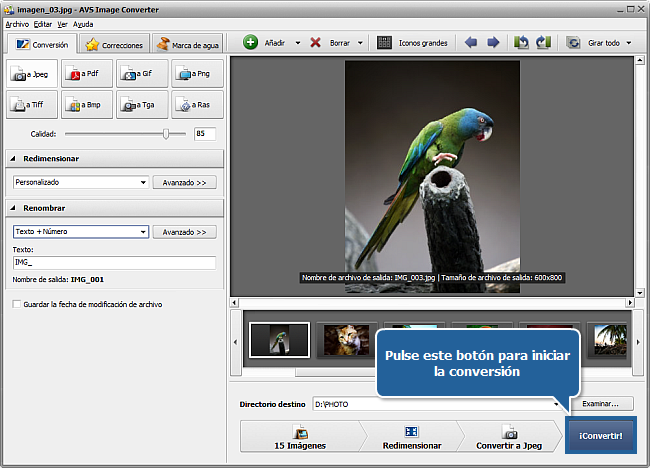Enable Guardar la fecha de modificación checkbox
The height and width of the screenshot is (468, 650).
coord(17,304)
